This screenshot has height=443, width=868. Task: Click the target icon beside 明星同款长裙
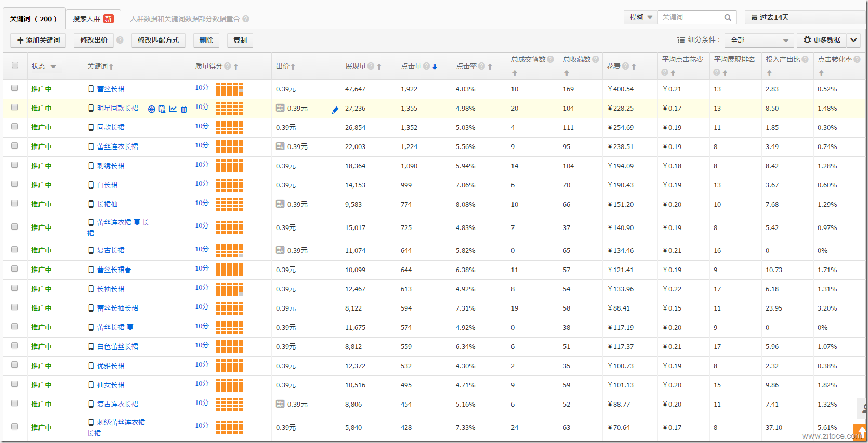(151, 109)
